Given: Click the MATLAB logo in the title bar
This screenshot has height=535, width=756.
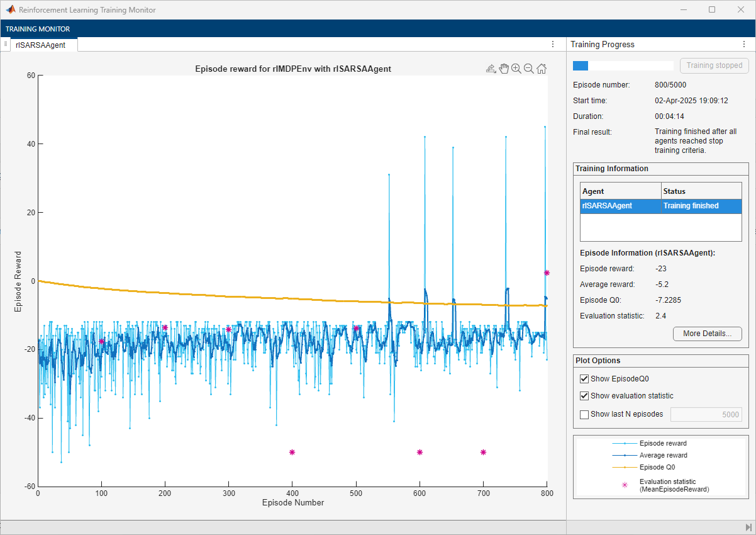Looking at the screenshot, I should click(11, 10).
